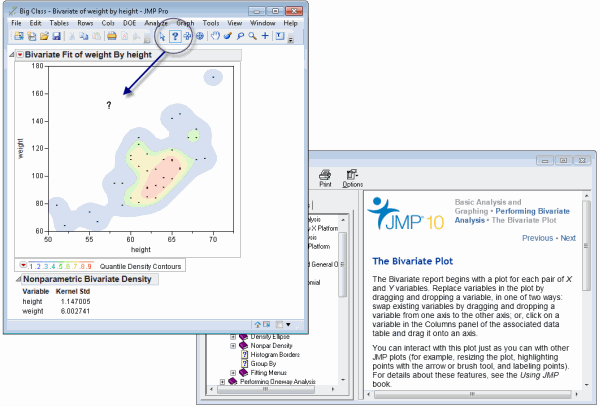Open red triangle menu for Quantile Density Contours
Viewport: 600px width, 407px height.
pyautogui.click(x=23, y=265)
